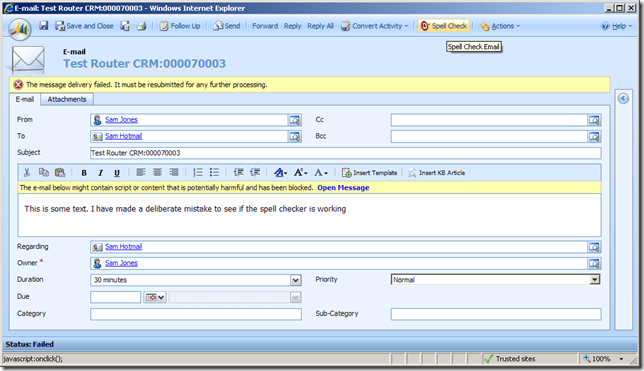Click the Print icon
This screenshot has width=644, height=371.
(141, 26)
